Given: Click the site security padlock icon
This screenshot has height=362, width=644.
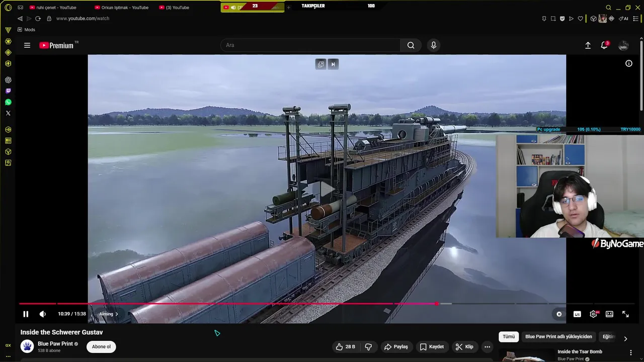Looking at the screenshot, I should pyautogui.click(x=49, y=19).
